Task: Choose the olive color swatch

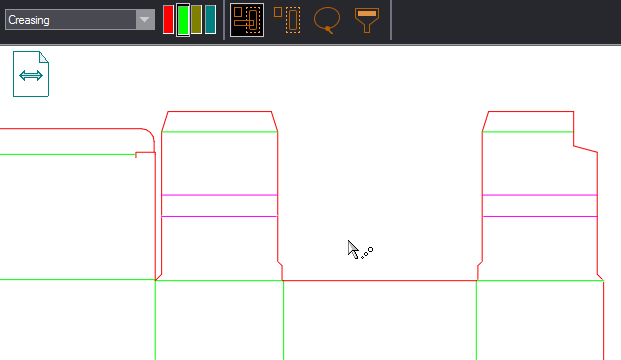Action: pyautogui.click(x=196, y=19)
